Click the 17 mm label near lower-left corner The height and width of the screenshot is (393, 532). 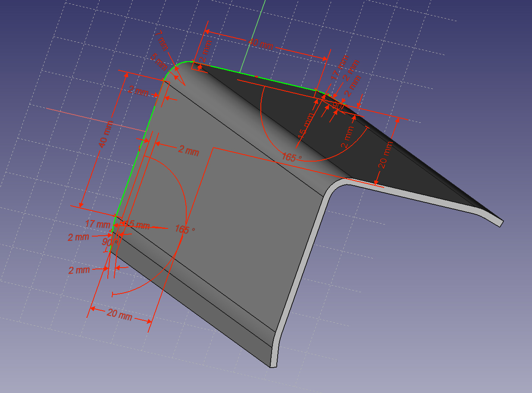coord(97,224)
